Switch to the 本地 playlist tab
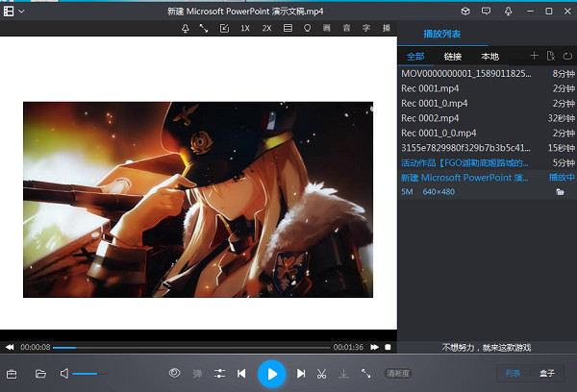 click(x=489, y=57)
